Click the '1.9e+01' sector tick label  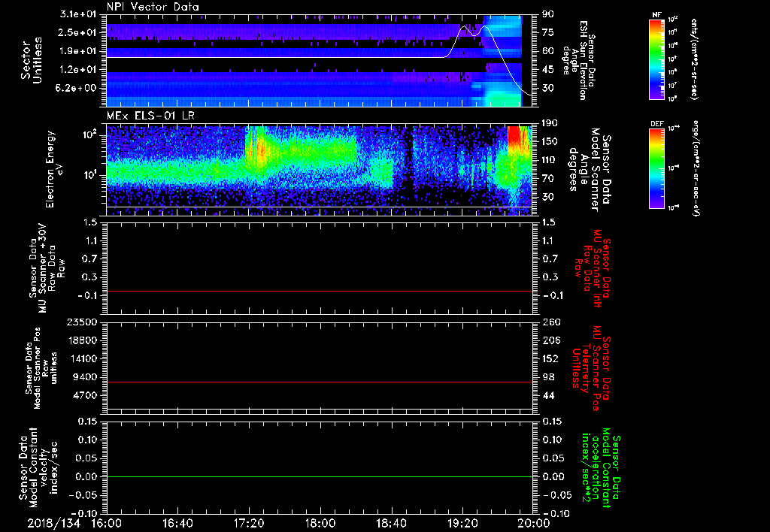click(x=78, y=51)
